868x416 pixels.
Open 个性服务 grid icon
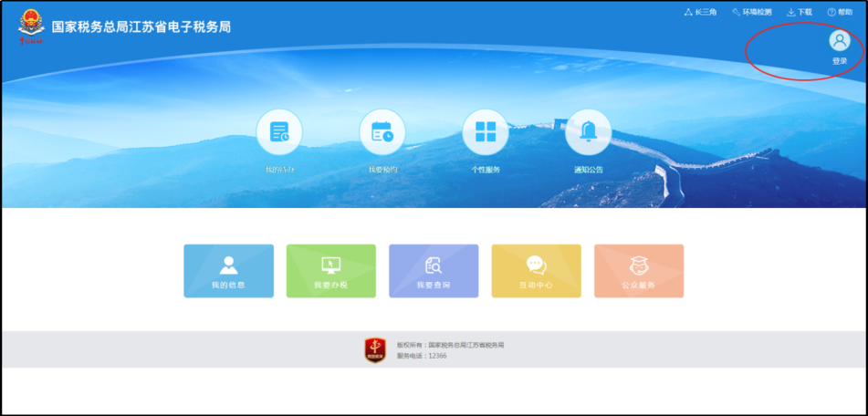[486, 132]
